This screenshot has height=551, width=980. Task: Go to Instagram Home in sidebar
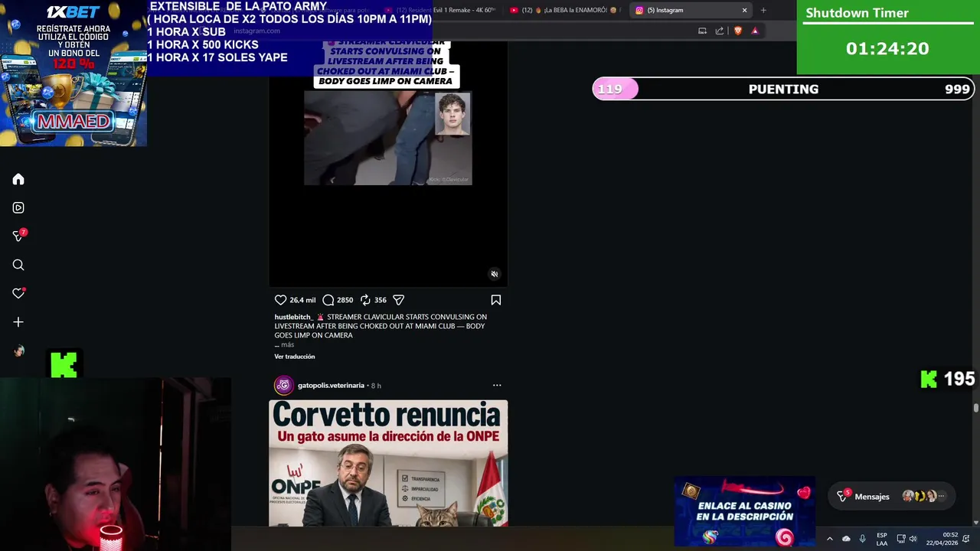tap(18, 179)
